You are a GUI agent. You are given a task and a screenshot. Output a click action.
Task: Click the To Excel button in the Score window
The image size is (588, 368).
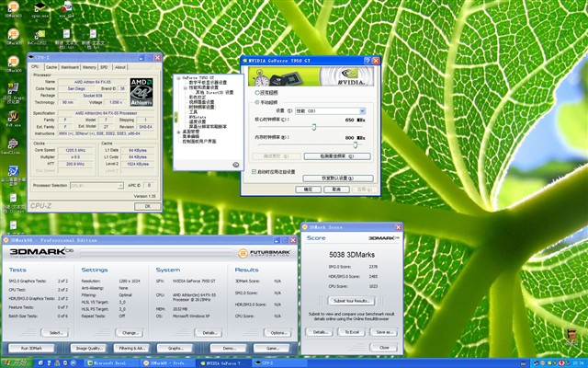click(x=352, y=332)
